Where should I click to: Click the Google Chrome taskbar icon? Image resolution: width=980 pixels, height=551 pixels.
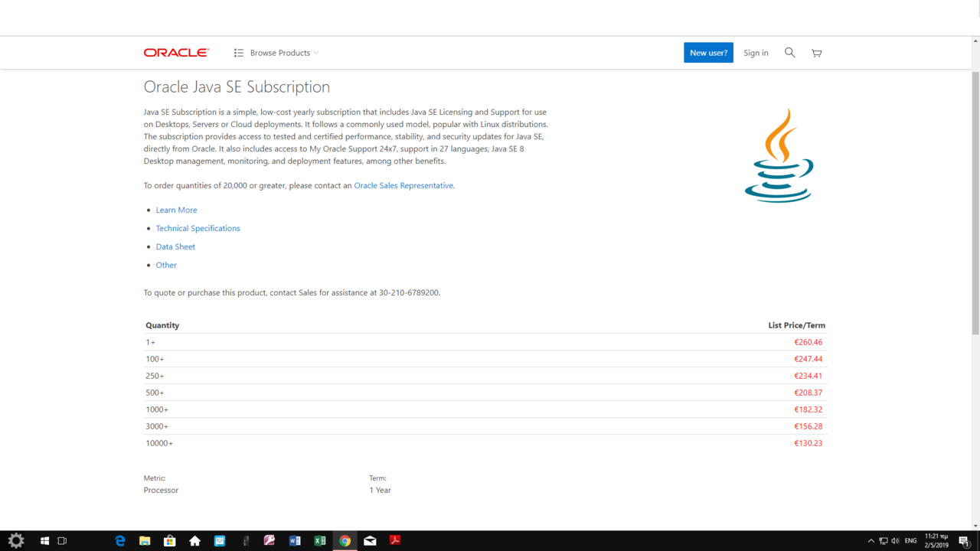(x=345, y=540)
